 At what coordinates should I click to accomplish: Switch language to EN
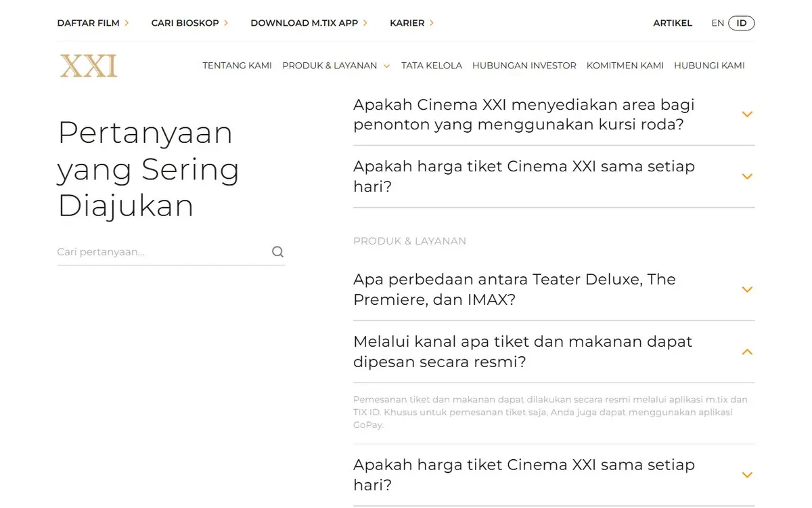718,23
